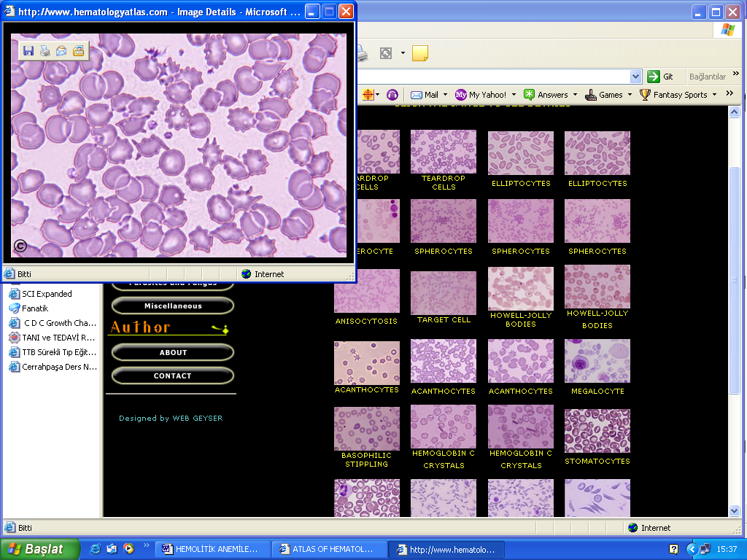The width and height of the screenshot is (747, 560).
Task: Open the TARGET CELL thumbnail
Action: (444, 293)
